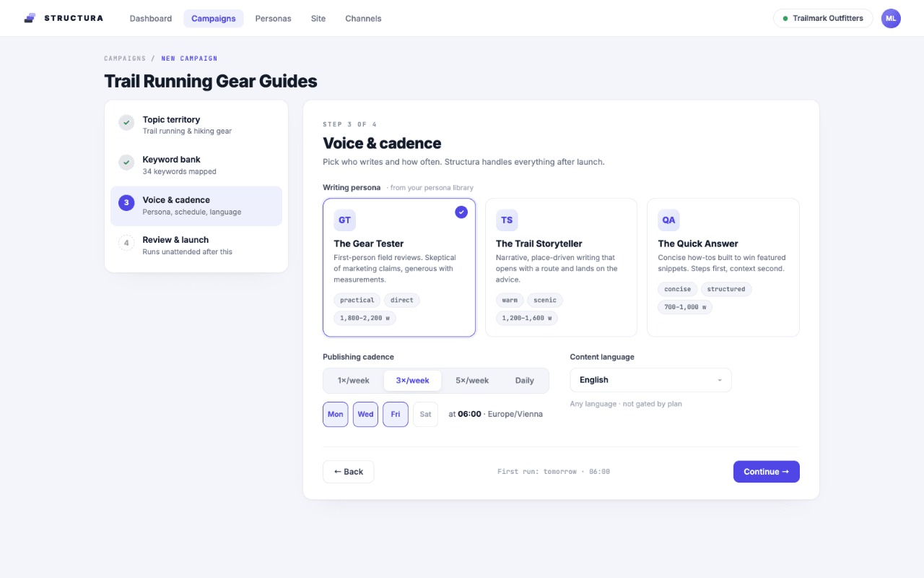
Task: Click the Continue button
Action: (767, 472)
